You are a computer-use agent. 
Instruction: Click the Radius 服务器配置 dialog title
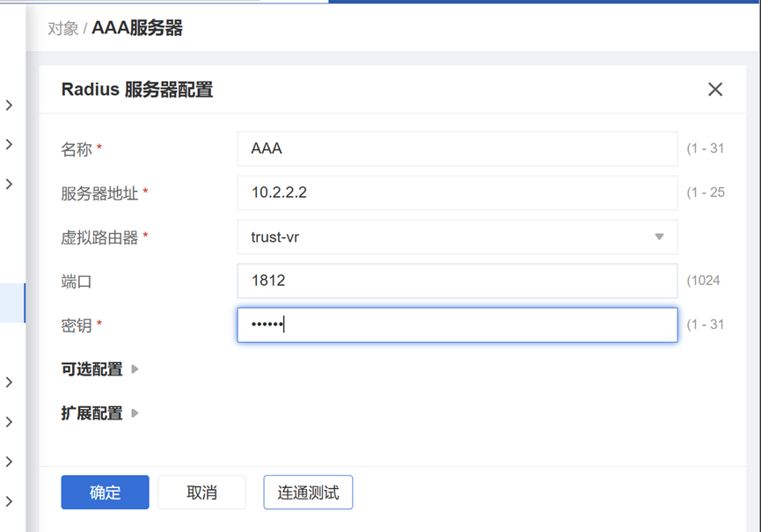pyautogui.click(x=137, y=90)
